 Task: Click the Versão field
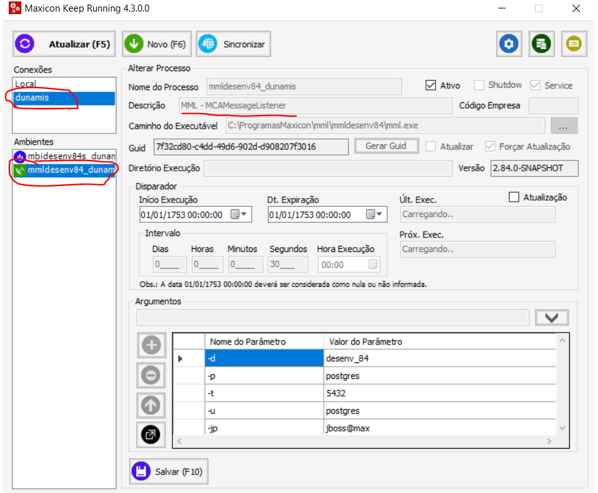[x=534, y=168]
